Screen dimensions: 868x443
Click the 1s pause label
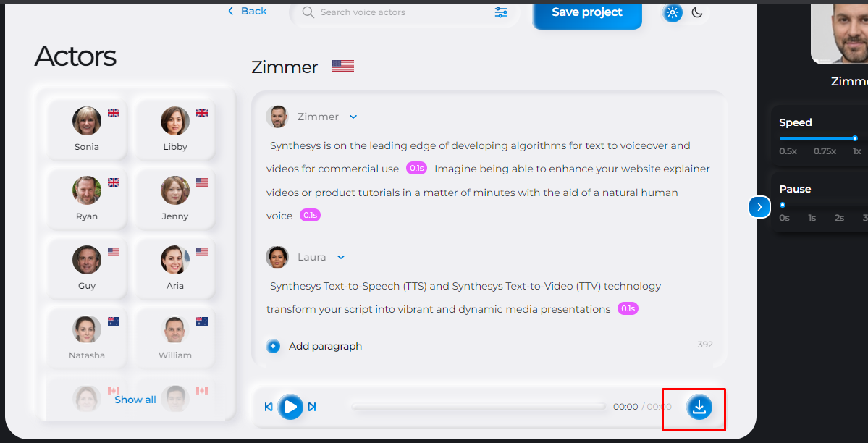(812, 218)
